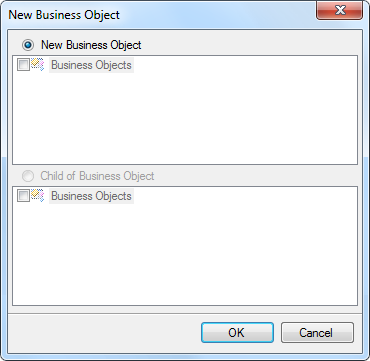370x361 pixels.
Task: Click the New Business Object radio label text
Action: tap(91, 45)
